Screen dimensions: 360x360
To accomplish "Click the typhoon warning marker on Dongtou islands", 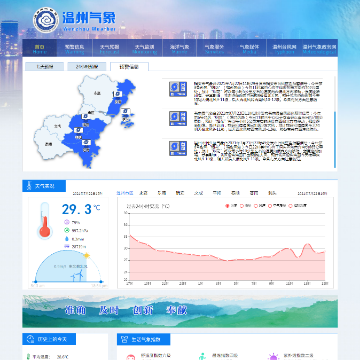I will point(126,111).
